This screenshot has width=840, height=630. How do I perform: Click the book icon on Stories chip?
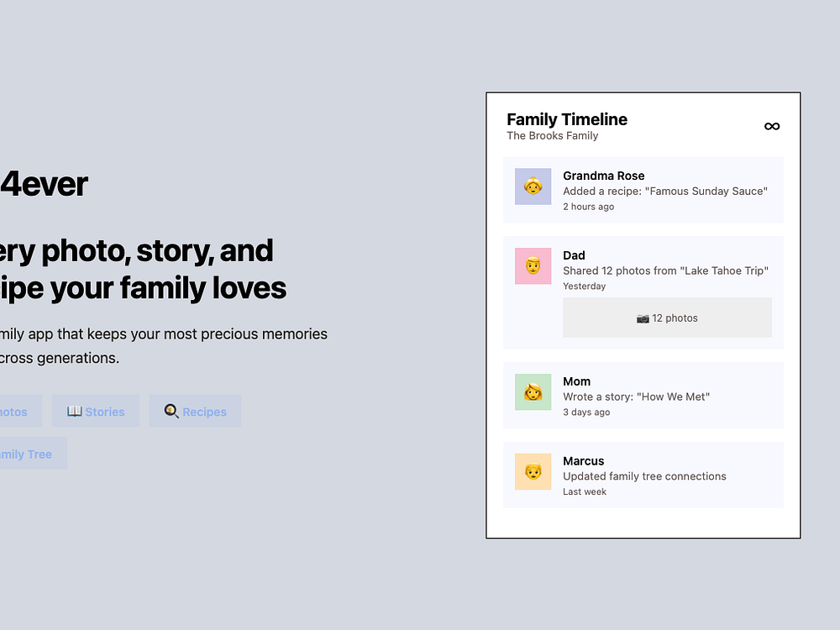coord(75,411)
